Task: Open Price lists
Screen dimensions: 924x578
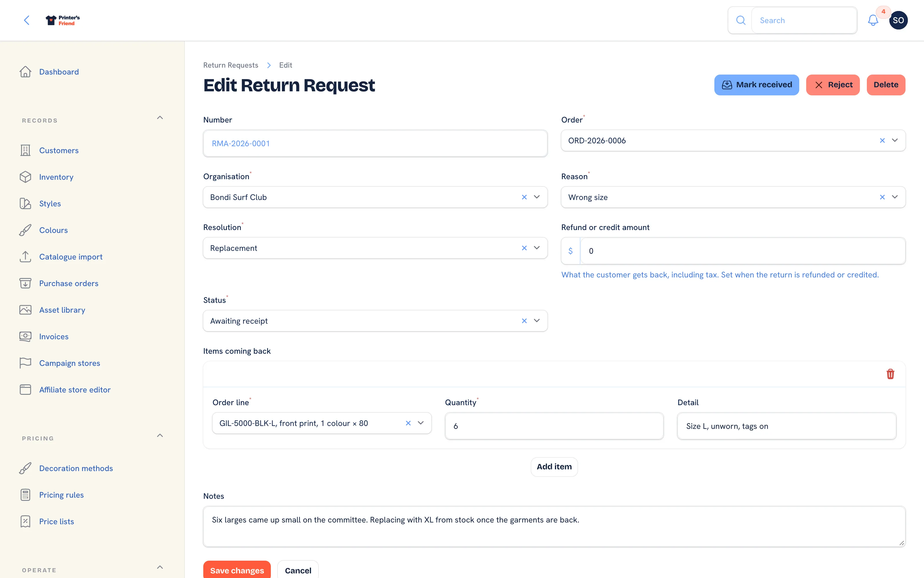Action: (x=57, y=521)
